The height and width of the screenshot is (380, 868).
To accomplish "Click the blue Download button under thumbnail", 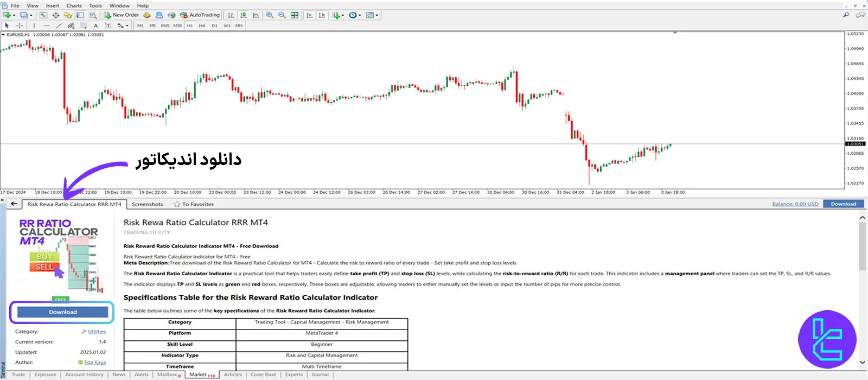I will [x=62, y=312].
